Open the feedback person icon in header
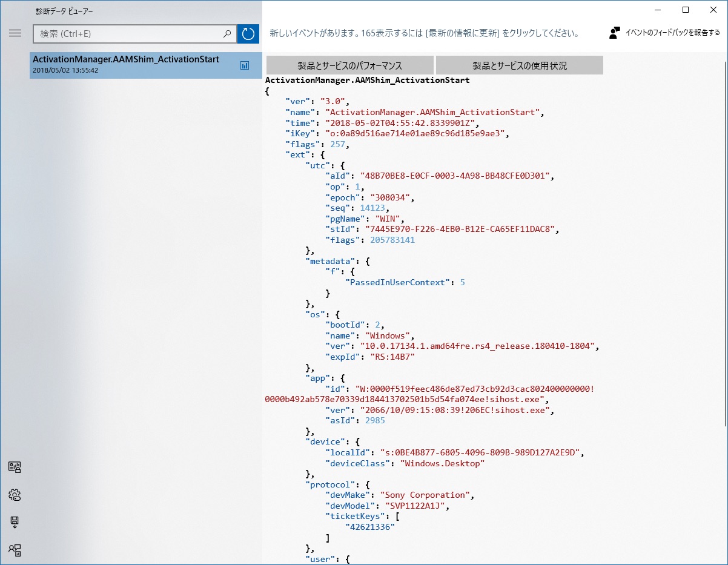The image size is (728, 565). click(615, 33)
